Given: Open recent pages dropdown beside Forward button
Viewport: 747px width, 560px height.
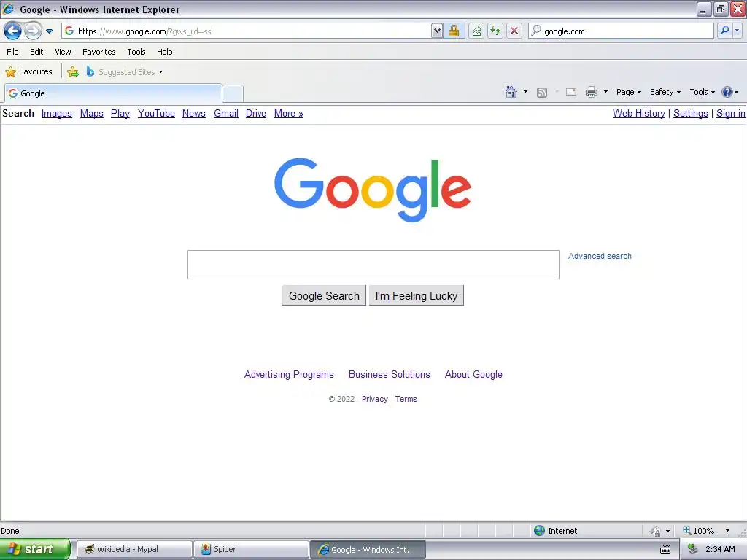Looking at the screenshot, I should [49, 31].
